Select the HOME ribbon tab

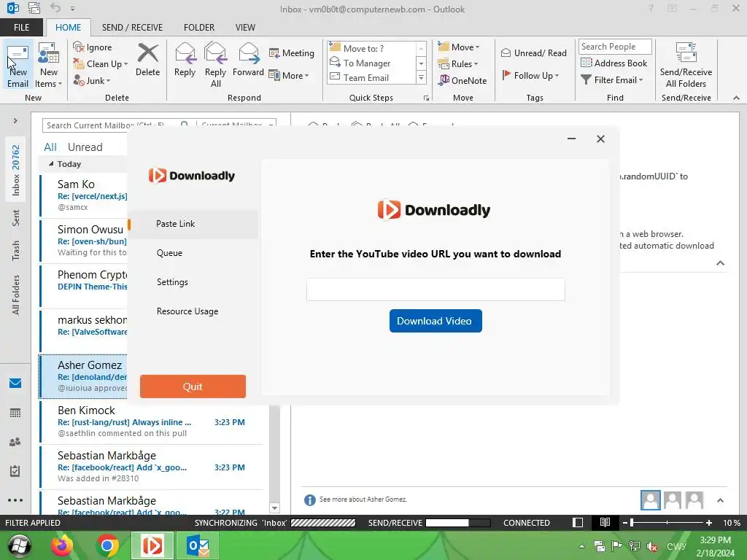[68, 27]
